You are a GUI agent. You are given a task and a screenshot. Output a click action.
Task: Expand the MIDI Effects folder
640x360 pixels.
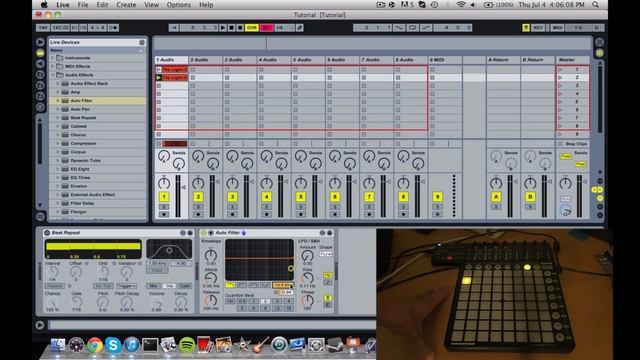click(53, 67)
